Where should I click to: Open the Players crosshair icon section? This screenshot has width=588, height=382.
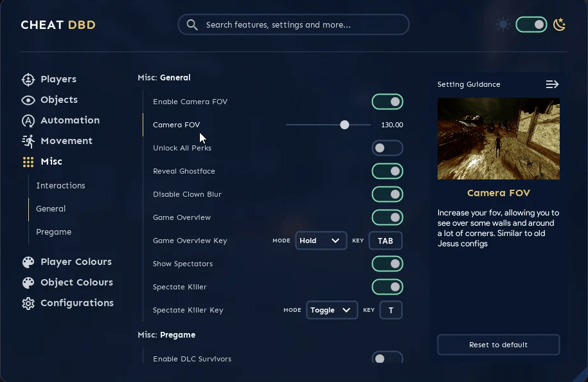28,80
